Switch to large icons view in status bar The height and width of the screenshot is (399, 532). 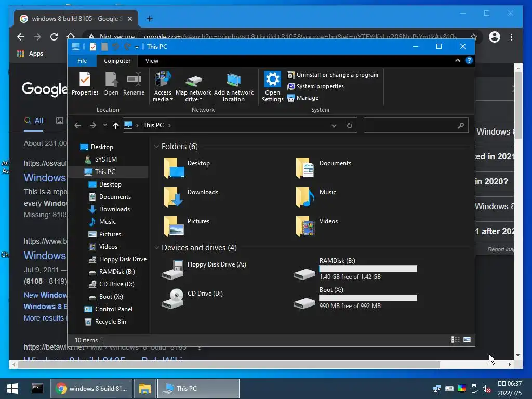click(467, 340)
